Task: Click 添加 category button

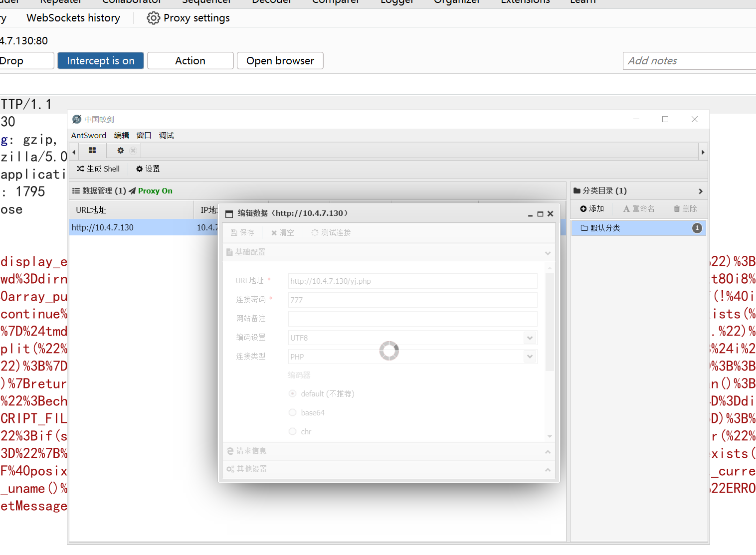Action: [x=592, y=209]
